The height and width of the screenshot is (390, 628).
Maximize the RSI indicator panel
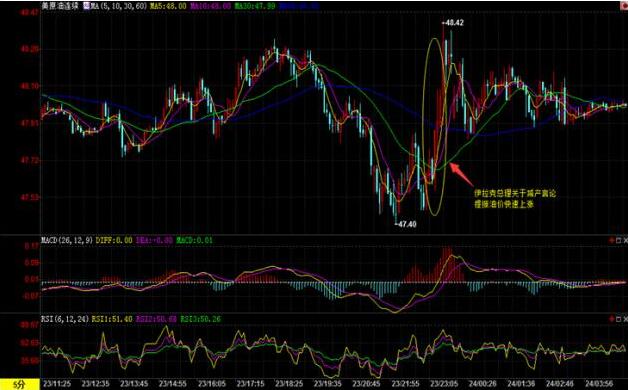tap(618, 319)
